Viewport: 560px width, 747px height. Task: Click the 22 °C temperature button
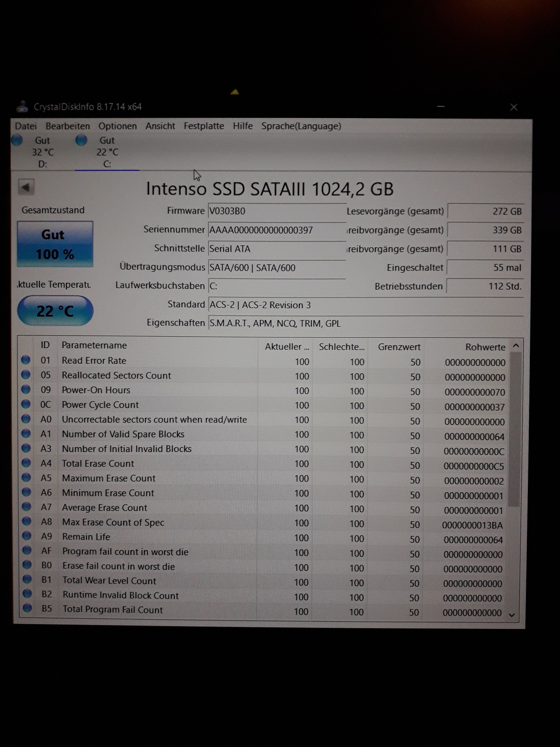click(x=55, y=311)
